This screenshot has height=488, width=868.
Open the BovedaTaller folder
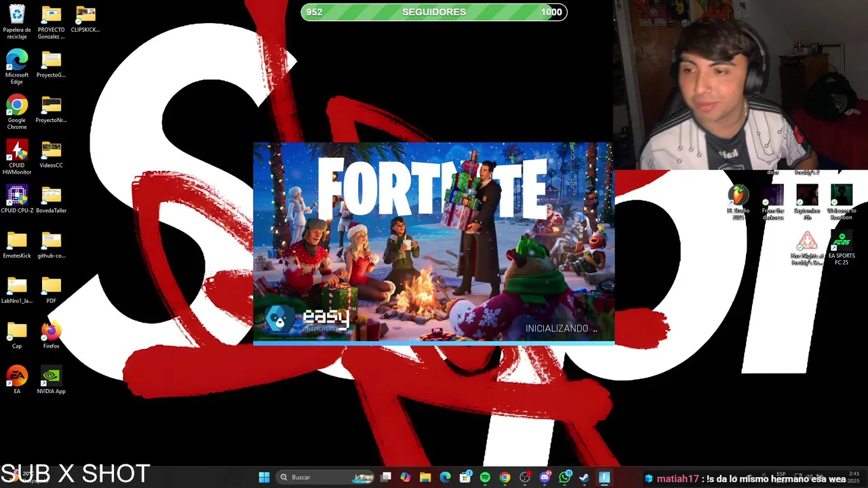(52, 199)
